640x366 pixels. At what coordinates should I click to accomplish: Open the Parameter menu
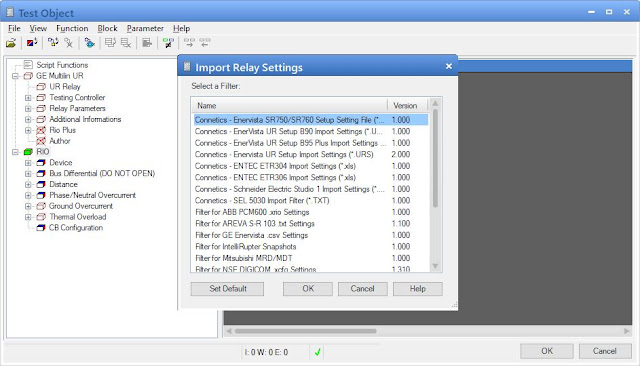tap(145, 29)
